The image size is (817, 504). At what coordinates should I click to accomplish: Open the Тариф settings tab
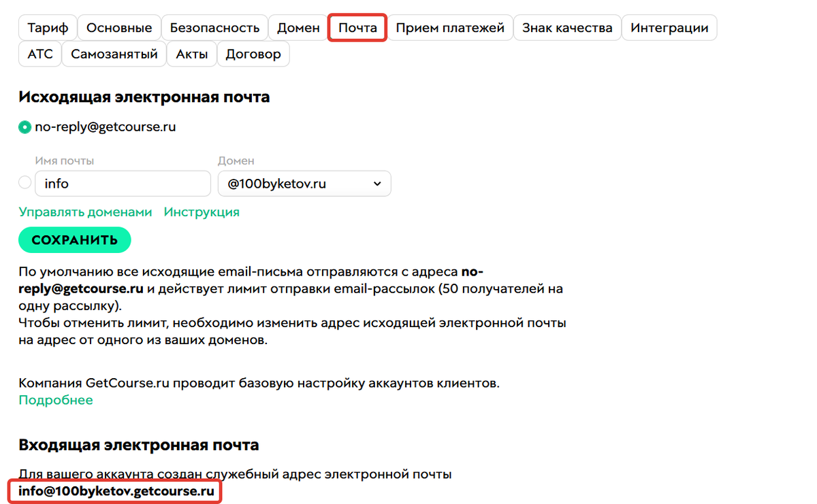point(48,28)
